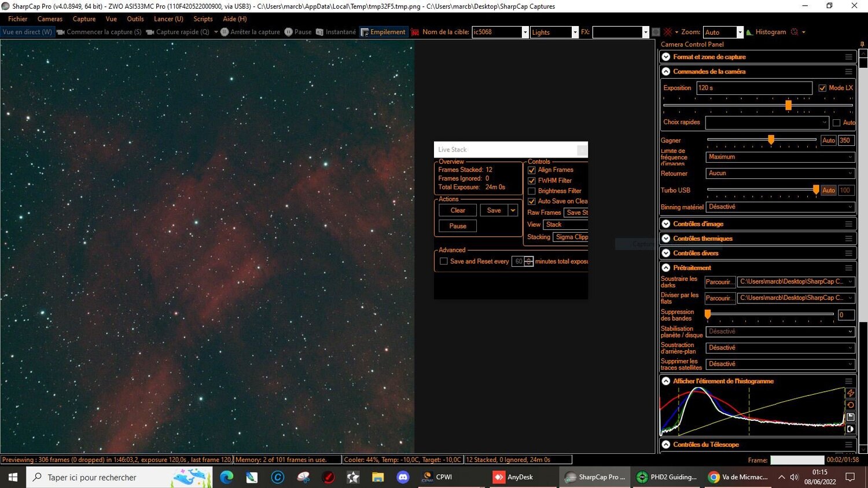Click the red reticule crosshair icon
The height and width of the screenshot is (488, 868).
668,32
